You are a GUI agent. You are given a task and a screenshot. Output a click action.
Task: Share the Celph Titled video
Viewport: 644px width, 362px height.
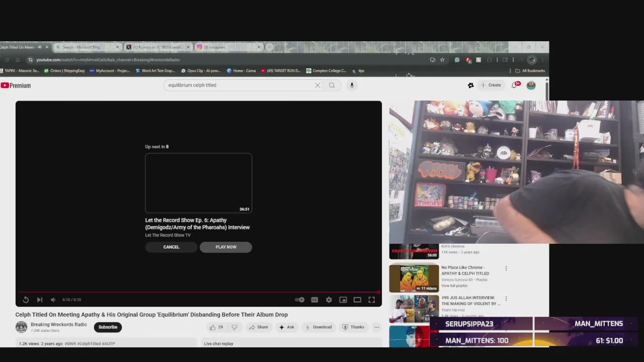pyautogui.click(x=259, y=327)
